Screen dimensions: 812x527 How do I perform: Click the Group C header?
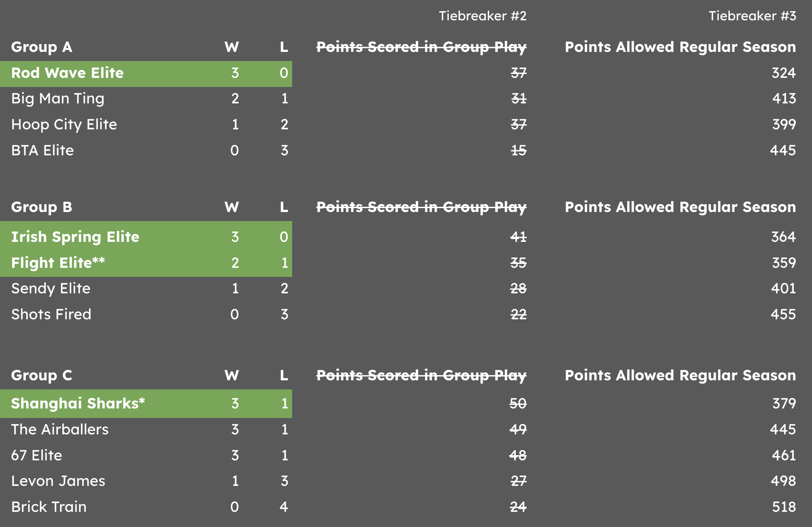[42, 376]
